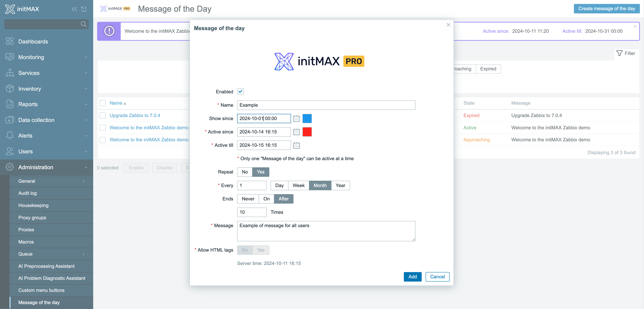Choose Week as repeat interval

click(299, 186)
